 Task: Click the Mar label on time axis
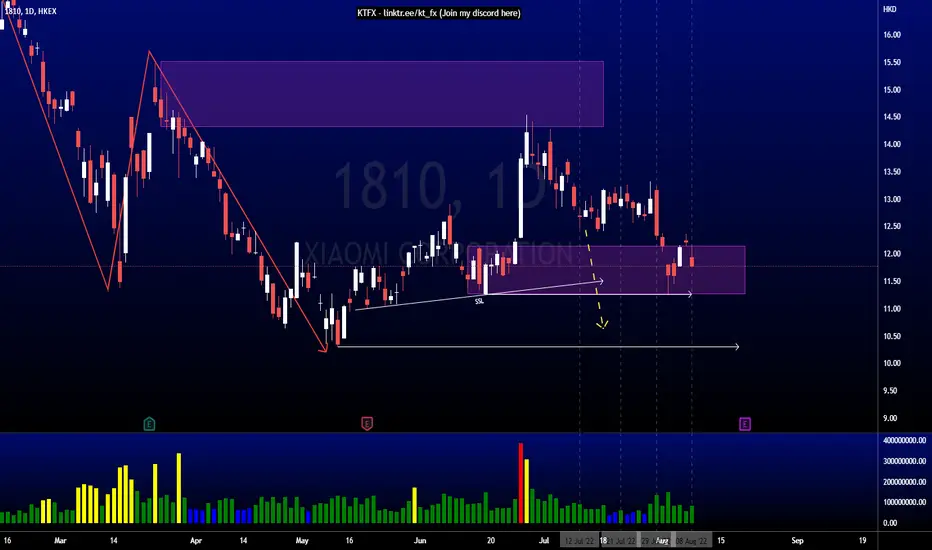[60, 540]
